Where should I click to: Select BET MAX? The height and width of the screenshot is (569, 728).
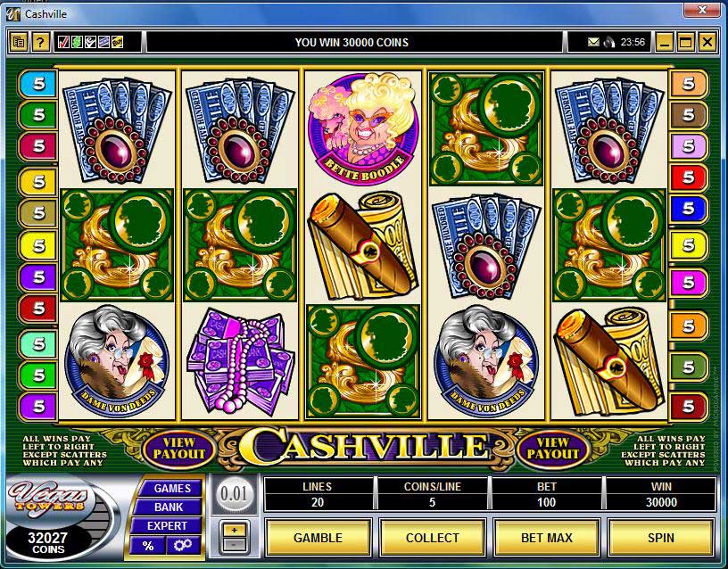tap(547, 538)
